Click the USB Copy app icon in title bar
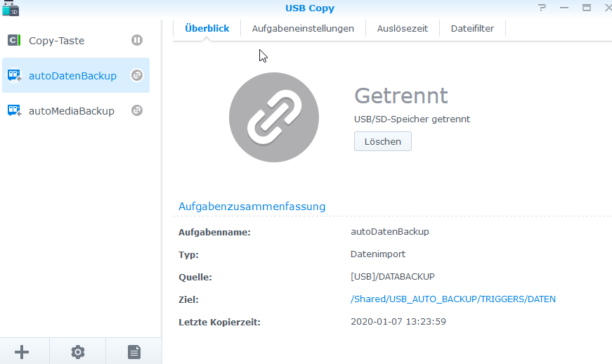Image resolution: width=612 pixels, height=364 pixels. (x=10, y=8)
